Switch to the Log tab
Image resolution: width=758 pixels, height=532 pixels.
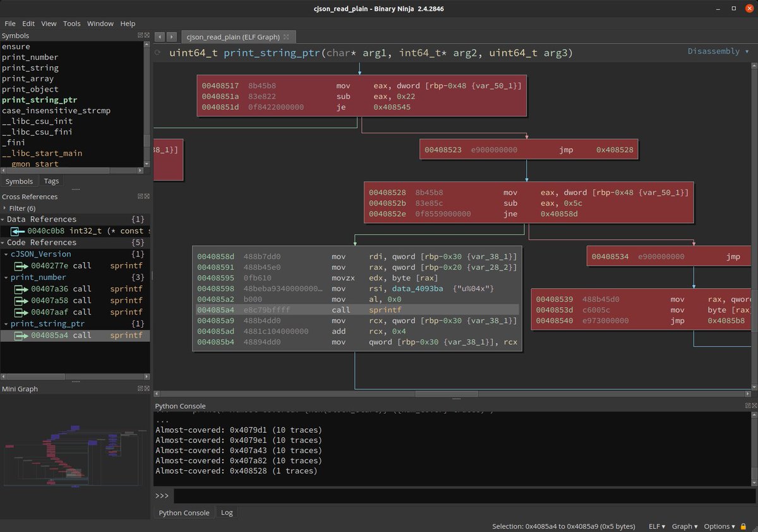(227, 512)
